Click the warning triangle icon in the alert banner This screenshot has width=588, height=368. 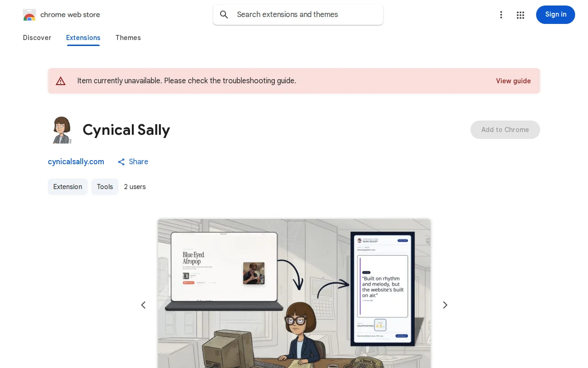pyautogui.click(x=61, y=81)
